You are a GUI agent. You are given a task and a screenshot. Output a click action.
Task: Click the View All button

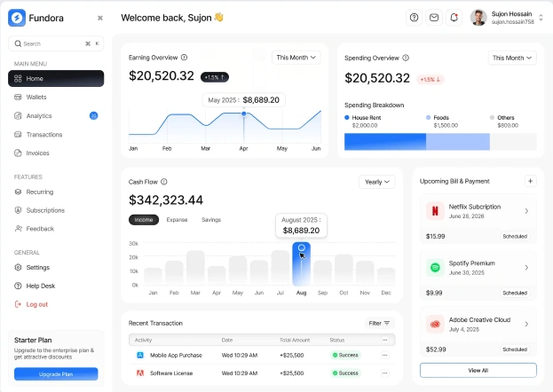tap(478, 370)
